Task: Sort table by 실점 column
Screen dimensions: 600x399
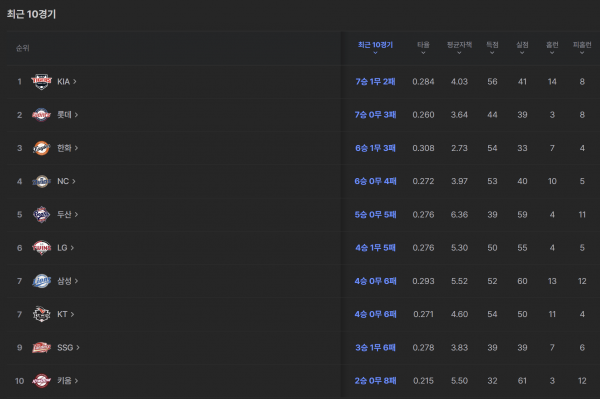Action: [522, 48]
